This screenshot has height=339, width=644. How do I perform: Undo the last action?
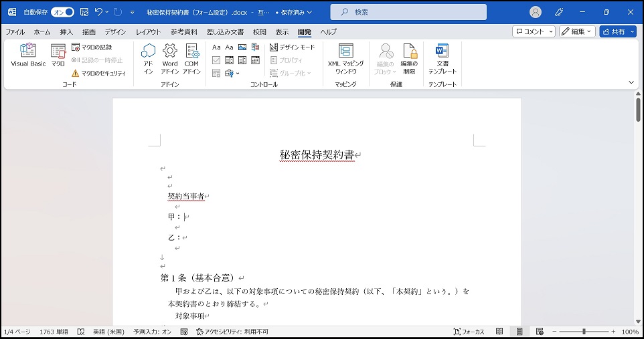point(98,12)
